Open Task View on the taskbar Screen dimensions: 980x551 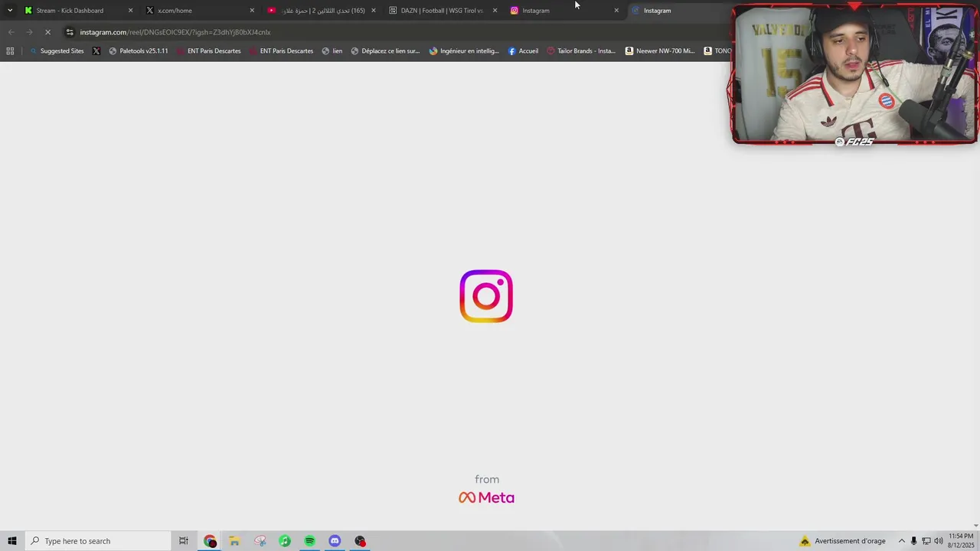(184, 541)
